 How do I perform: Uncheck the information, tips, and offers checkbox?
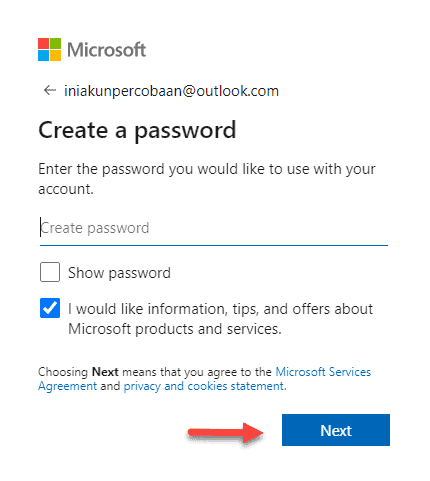tap(50, 308)
